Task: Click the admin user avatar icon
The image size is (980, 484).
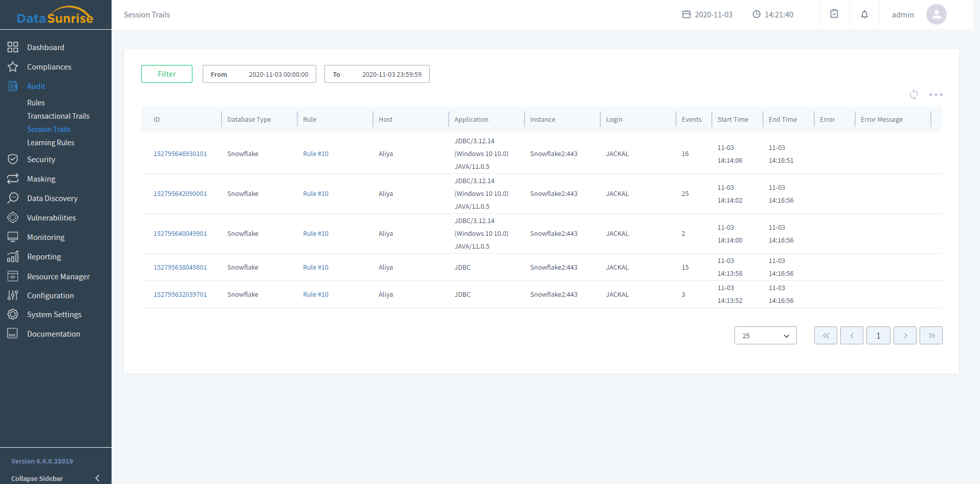Action: tap(936, 14)
